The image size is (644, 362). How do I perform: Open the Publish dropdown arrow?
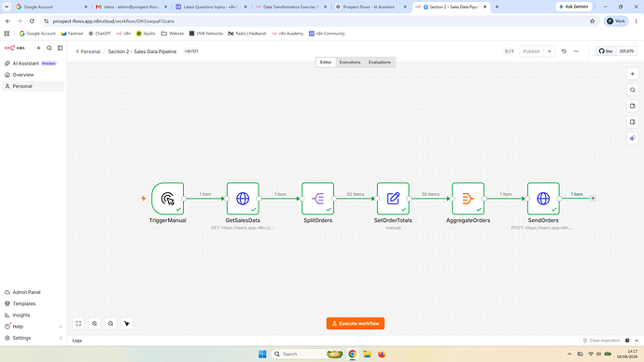(x=549, y=51)
